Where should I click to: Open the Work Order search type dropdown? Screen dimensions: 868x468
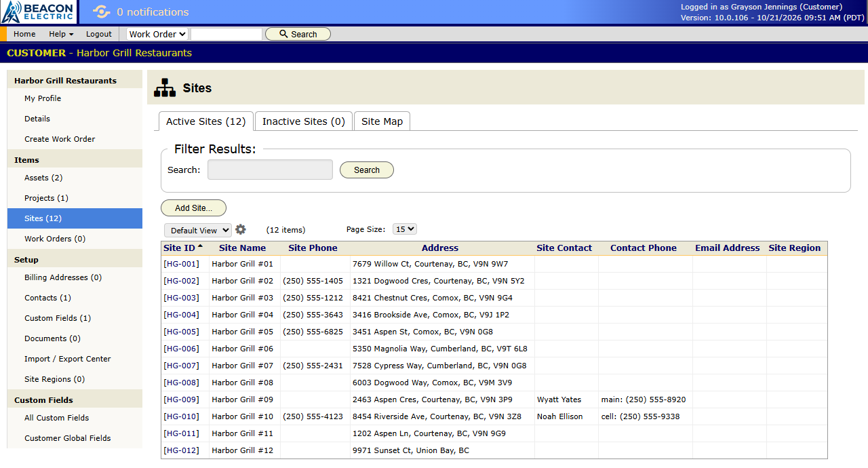(x=157, y=34)
